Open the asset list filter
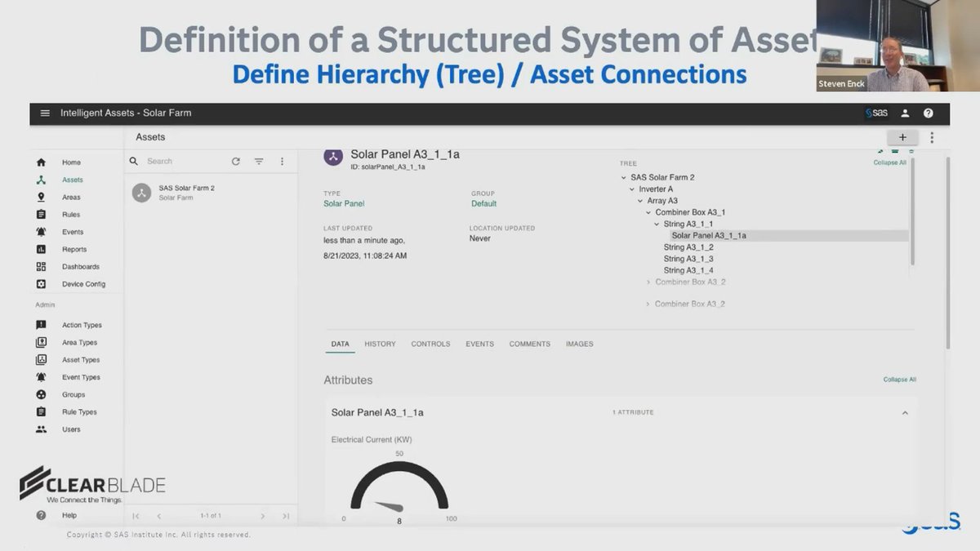The image size is (980, 551). coord(259,161)
